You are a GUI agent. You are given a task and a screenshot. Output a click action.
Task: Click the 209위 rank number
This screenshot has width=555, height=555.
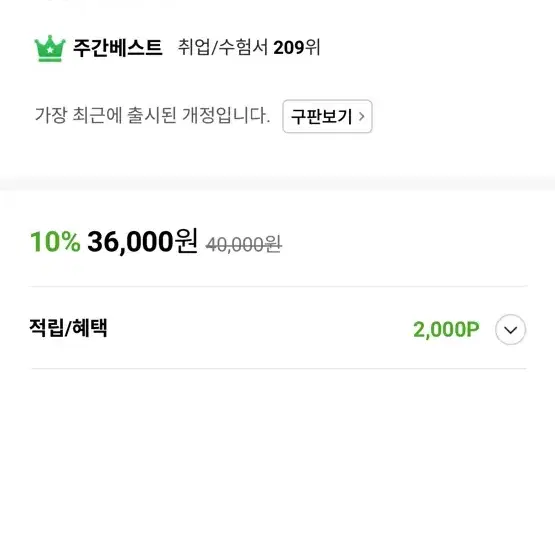click(297, 47)
